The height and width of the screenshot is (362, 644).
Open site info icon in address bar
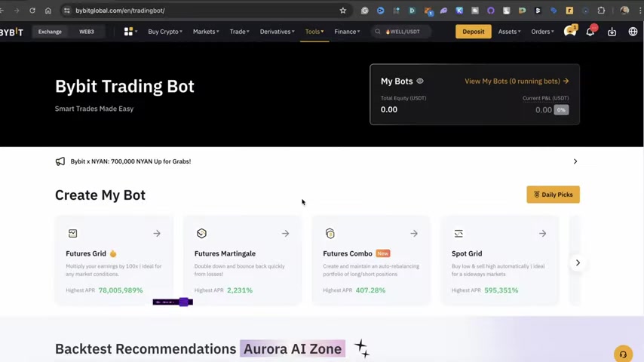click(66, 11)
